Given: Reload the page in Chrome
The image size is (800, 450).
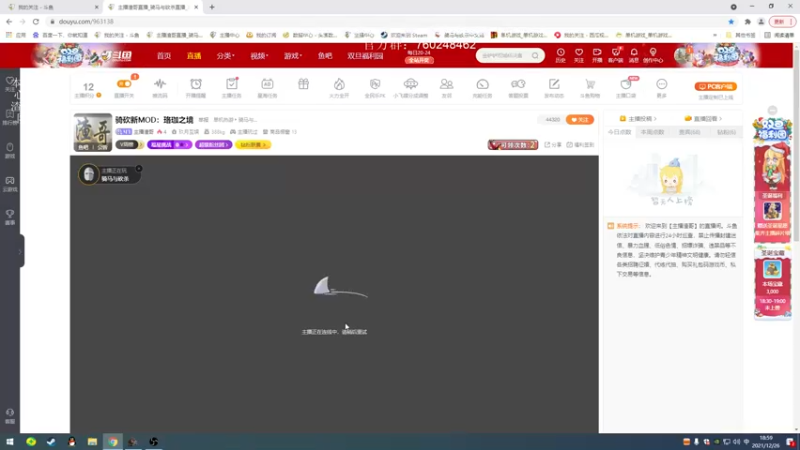Looking at the screenshot, I should [x=36, y=22].
